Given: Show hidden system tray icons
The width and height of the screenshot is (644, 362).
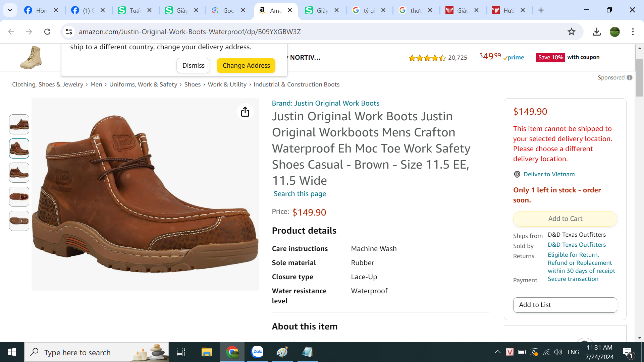Looking at the screenshot, I should (497, 352).
